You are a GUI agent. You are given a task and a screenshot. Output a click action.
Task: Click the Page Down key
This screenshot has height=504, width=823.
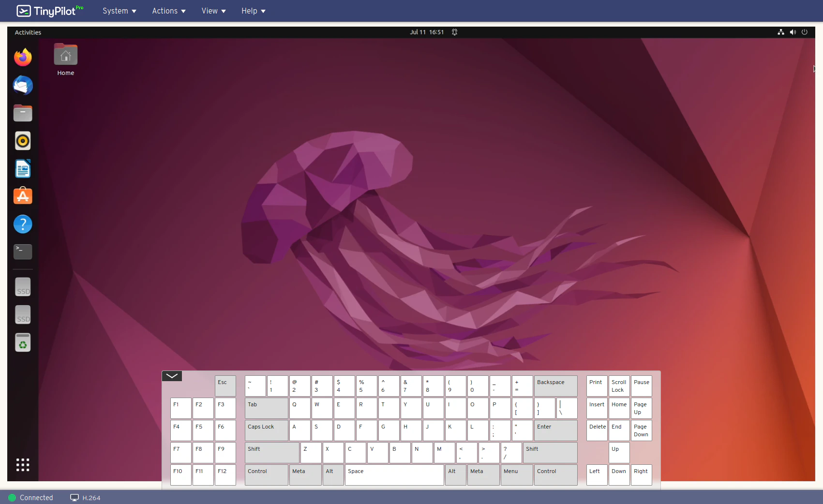pyautogui.click(x=642, y=430)
